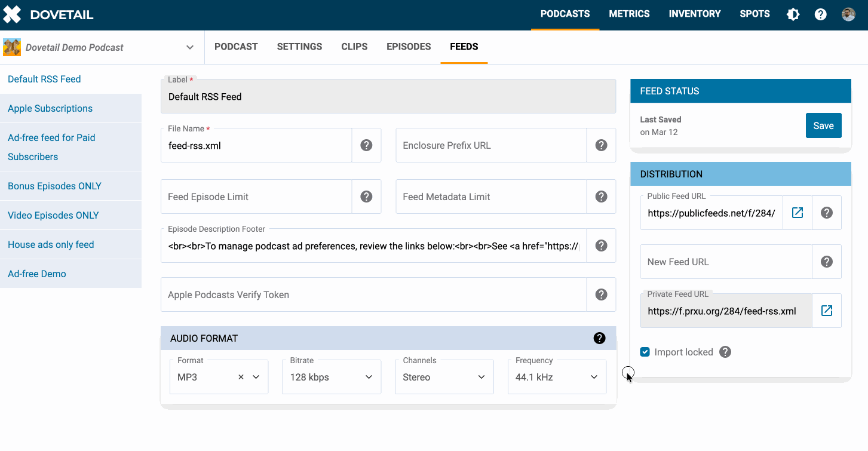Click the Audio Format help icon
The width and height of the screenshot is (868, 451).
(x=599, y=338)
